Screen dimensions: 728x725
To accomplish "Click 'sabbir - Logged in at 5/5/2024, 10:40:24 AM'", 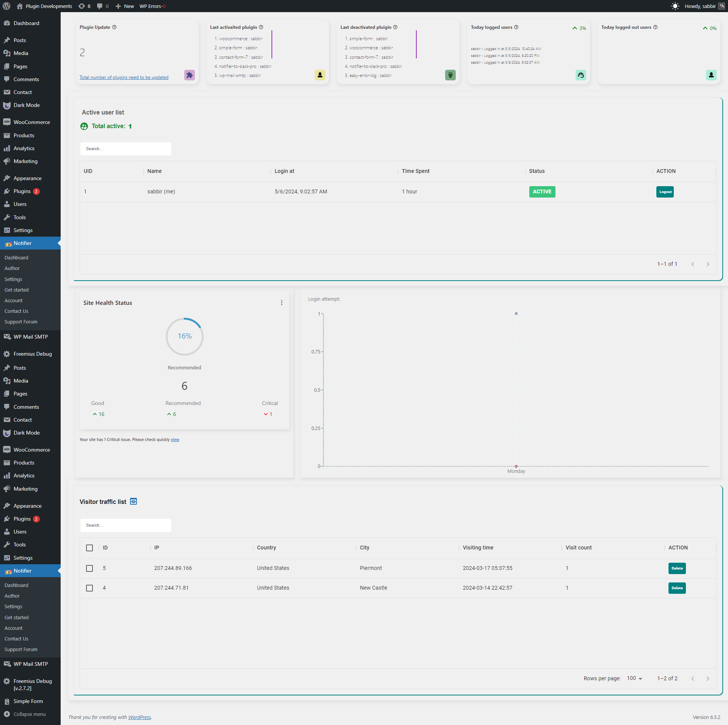I will 506,49.
